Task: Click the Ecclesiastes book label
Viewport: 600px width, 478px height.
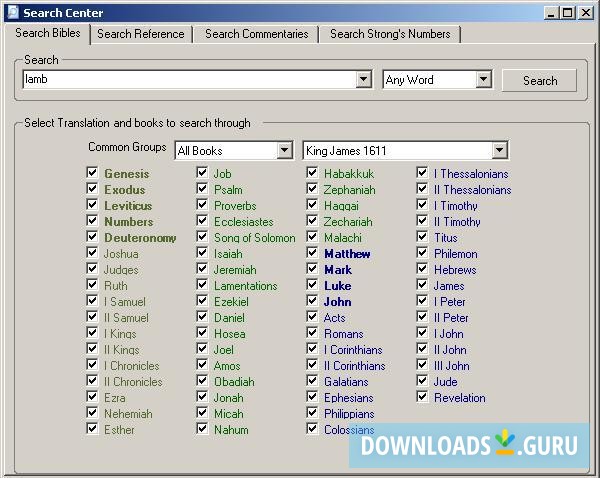Action: click(243, 222)
